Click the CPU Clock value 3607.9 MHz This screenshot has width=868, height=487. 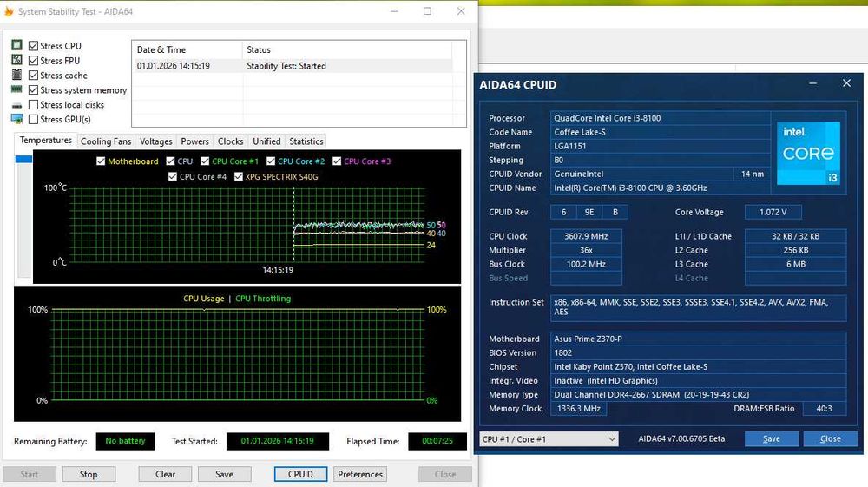point(586,236)
